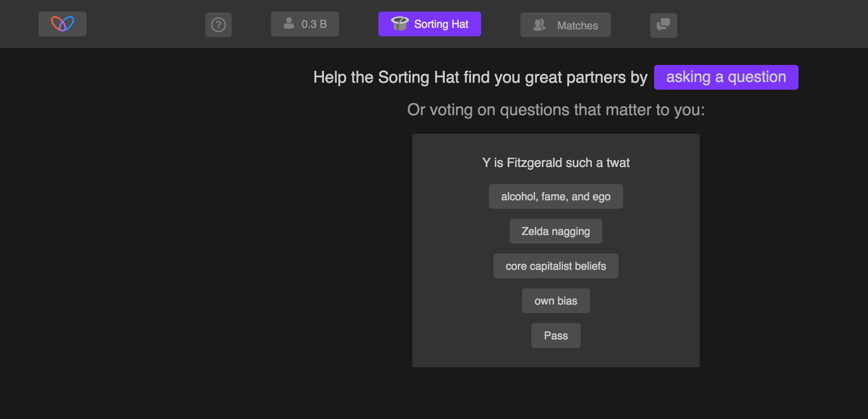Image resolution: width=868 pixels, height=419 pixels.
Task: Click the person silhouette icon beside 0.3 B
Action: click(x=289, y=24)
